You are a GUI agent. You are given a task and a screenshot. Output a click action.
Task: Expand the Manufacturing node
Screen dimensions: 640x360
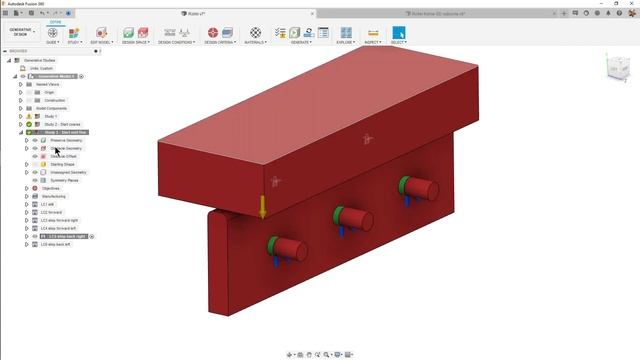pos(27,196)
